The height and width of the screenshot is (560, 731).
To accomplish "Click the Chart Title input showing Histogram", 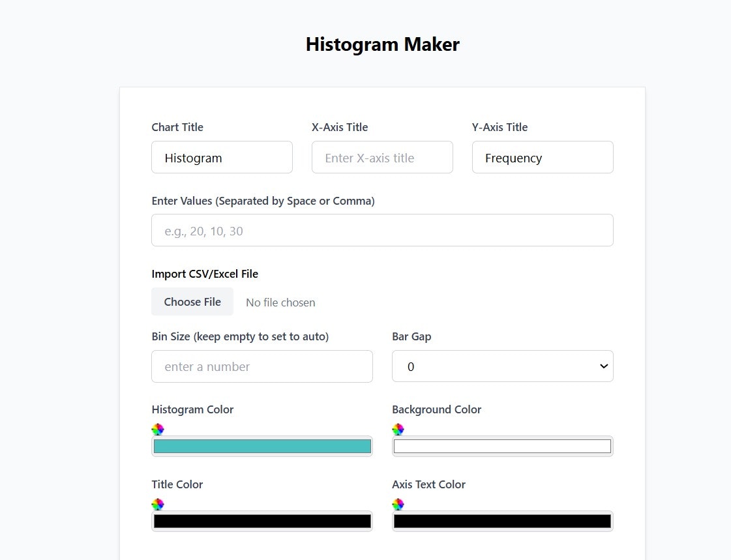I will click(222, 157).
